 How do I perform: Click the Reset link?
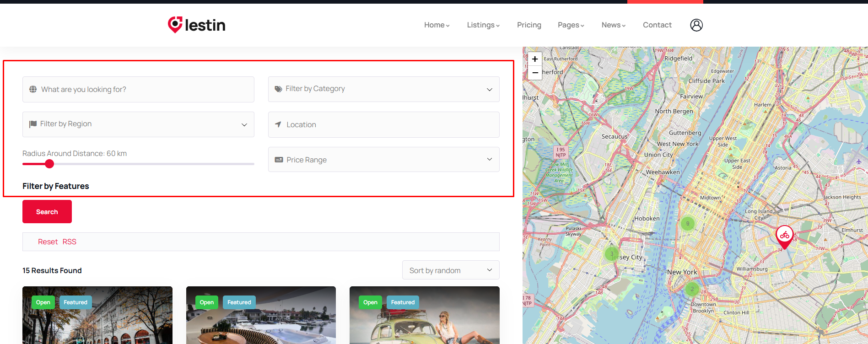point(48,242)
